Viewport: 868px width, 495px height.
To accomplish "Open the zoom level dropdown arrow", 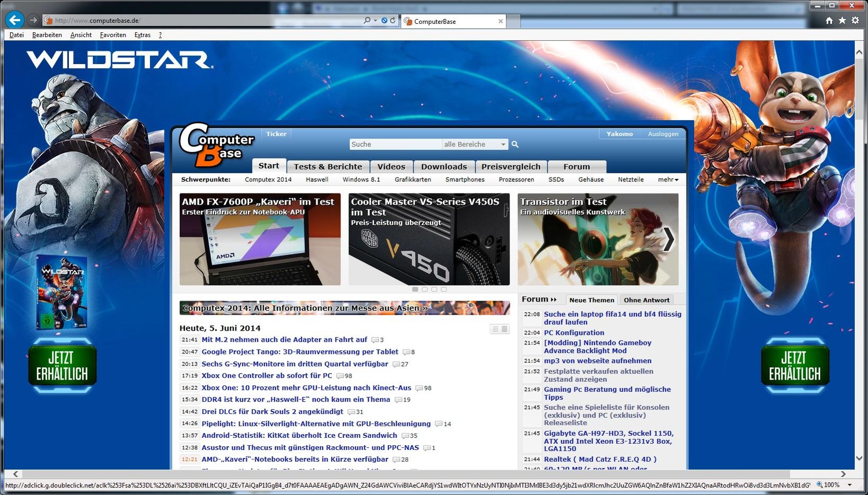I will (x=850, y=485).
